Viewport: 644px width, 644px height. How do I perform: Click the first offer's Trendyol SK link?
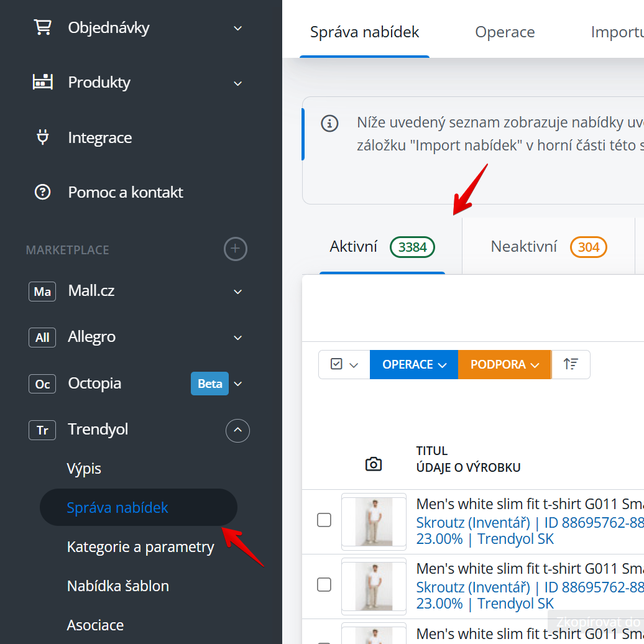coord(515,538)
